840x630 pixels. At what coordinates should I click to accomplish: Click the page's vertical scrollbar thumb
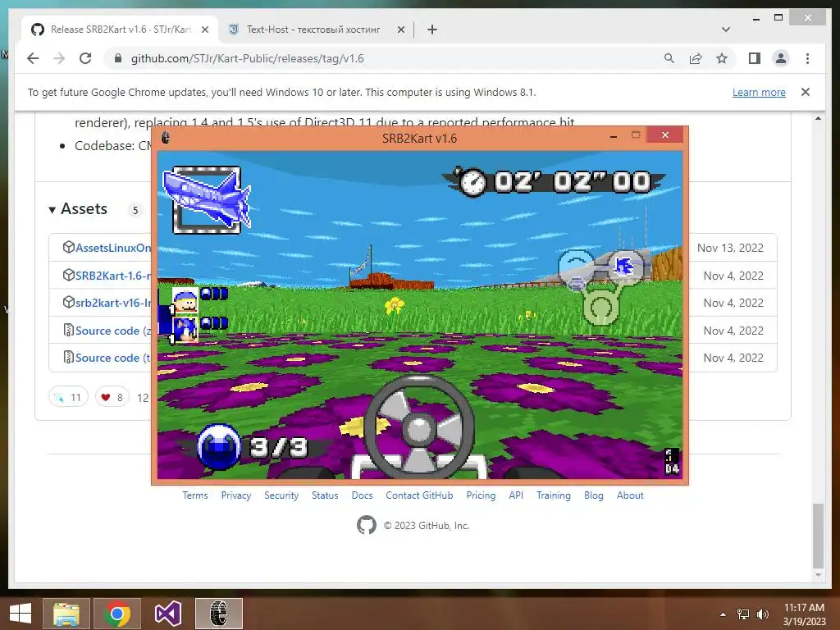(818, 535)
